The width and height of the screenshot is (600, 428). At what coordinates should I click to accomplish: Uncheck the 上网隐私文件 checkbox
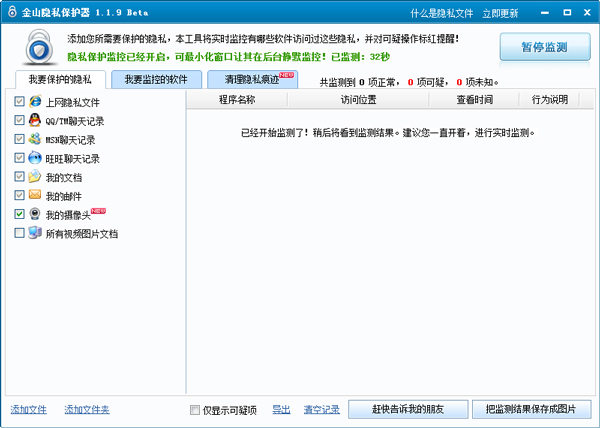(x=19, y=101)
